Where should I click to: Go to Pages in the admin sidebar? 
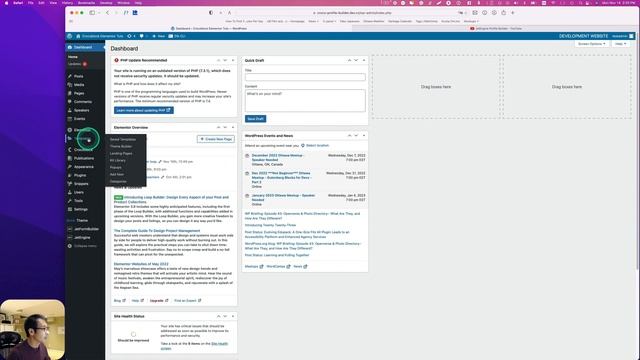coord(79,93)
